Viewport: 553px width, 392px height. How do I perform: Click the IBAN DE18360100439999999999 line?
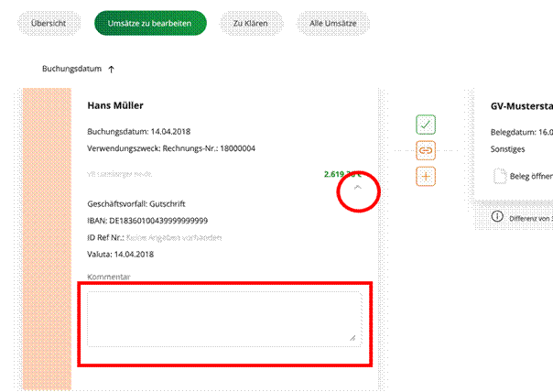click(x=147, y=221)
